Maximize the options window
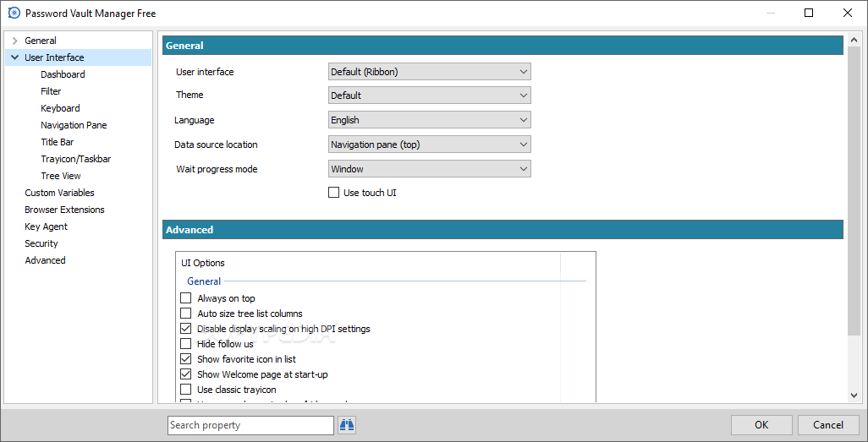The height and width of the screenshot is (442, 868). tap(809, 13)
